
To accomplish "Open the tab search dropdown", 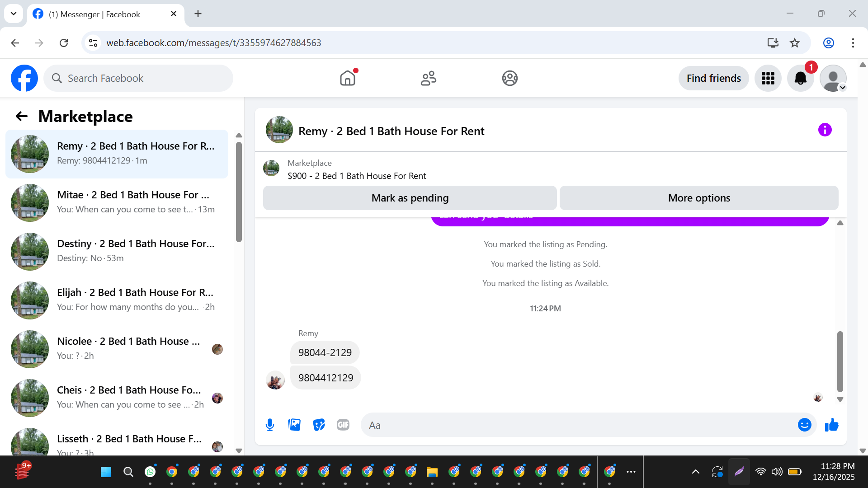I will [x=14, y=14].
